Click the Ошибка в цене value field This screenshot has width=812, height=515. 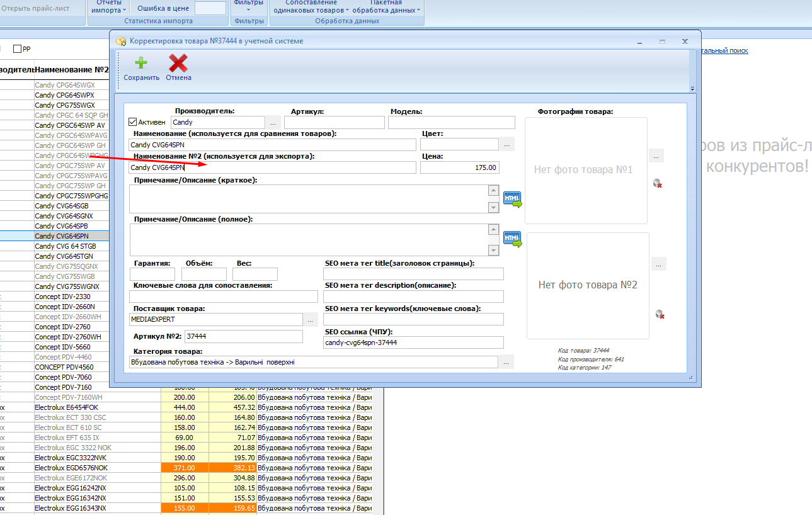pyautogui.click(x=210, y=8)
